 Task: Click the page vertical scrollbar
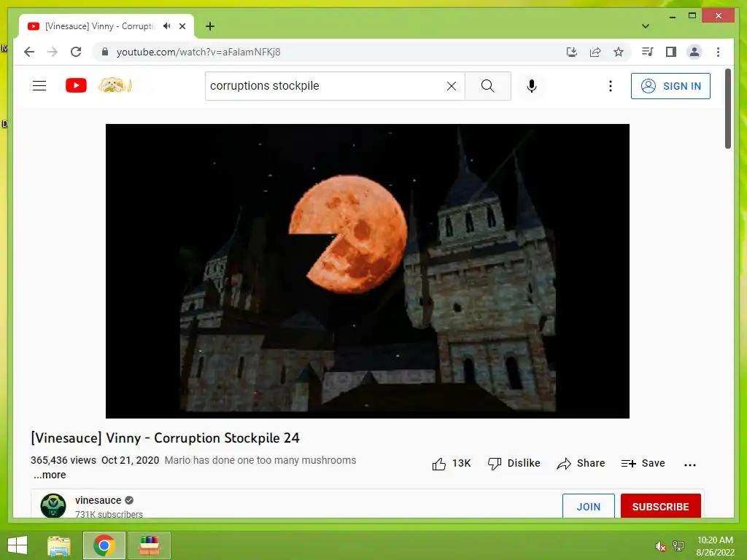pos(727,109)
